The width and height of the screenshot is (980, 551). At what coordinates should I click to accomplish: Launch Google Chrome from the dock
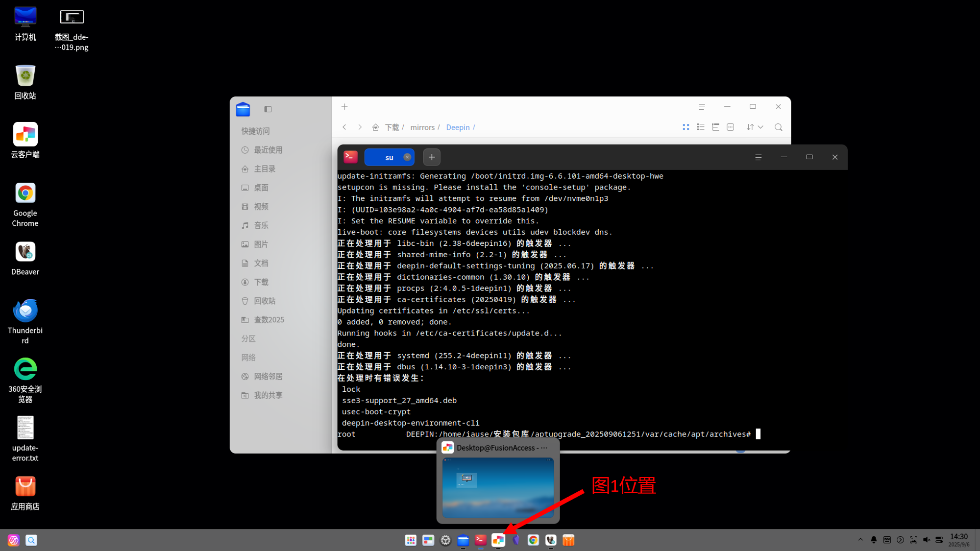pyautogui.click(x=533, y=540)
